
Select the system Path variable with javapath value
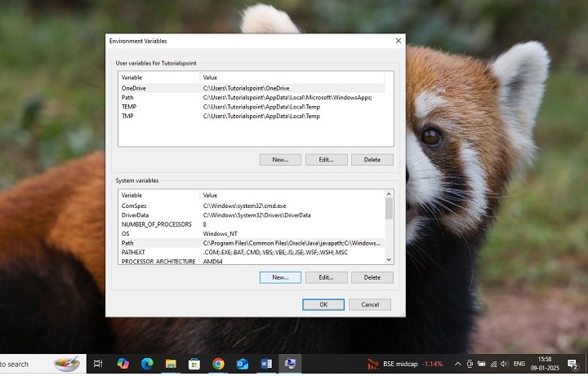pos(252,243)
